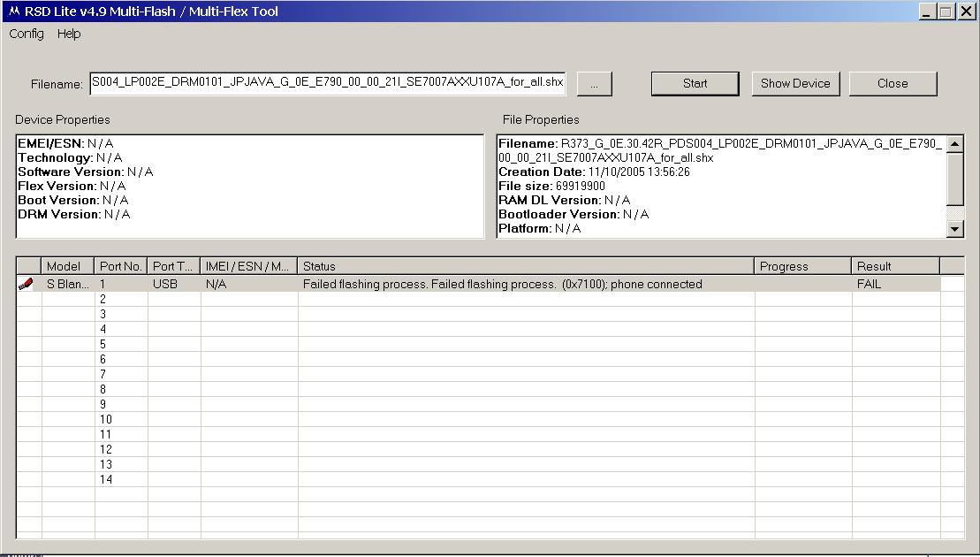The width and height of the screenshot is (980, 557).
Task: Open the Config menu
Action: [x=27, y=34]
